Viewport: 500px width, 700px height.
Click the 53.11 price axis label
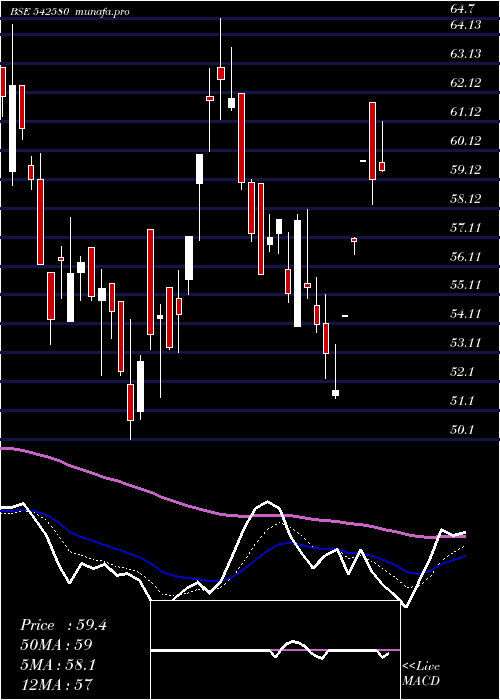[x=466, y=342]
